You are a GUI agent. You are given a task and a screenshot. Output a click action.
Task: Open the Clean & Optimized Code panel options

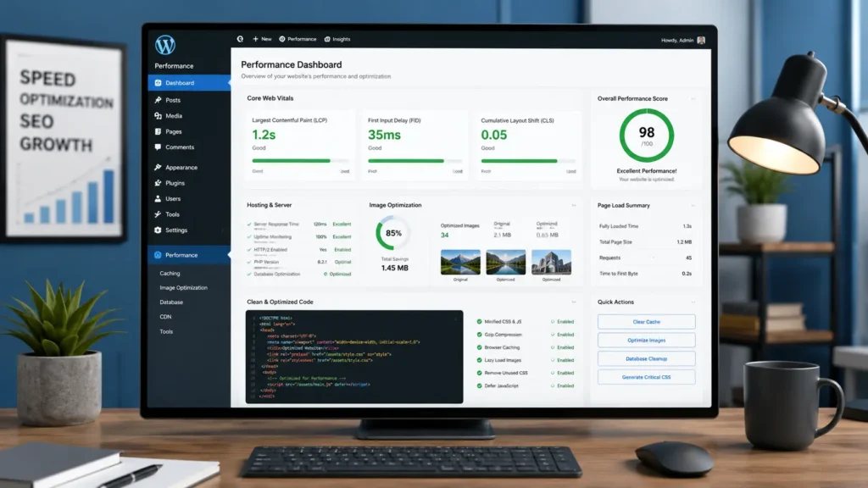574,302
